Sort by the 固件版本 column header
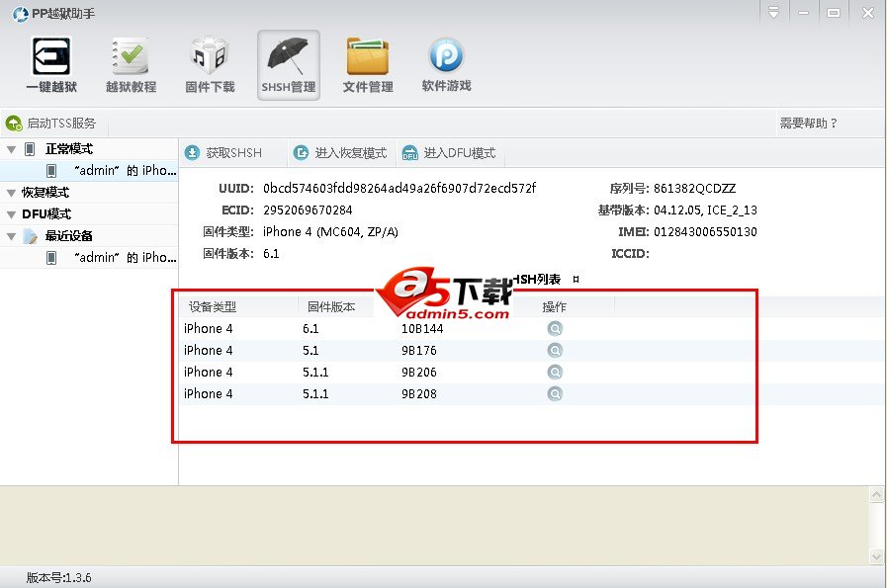This screenshot has height=588, width=887. point(331,307)
